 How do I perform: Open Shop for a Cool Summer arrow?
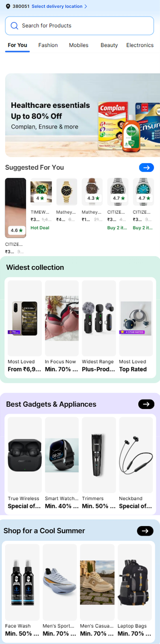pyautogui.click(x=145, y=531)
